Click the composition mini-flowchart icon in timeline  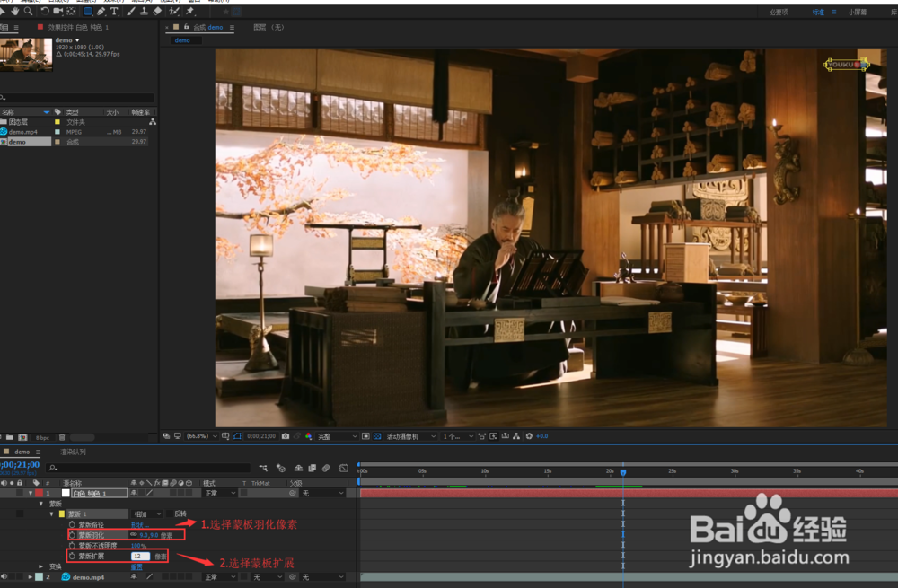point(263,468)
